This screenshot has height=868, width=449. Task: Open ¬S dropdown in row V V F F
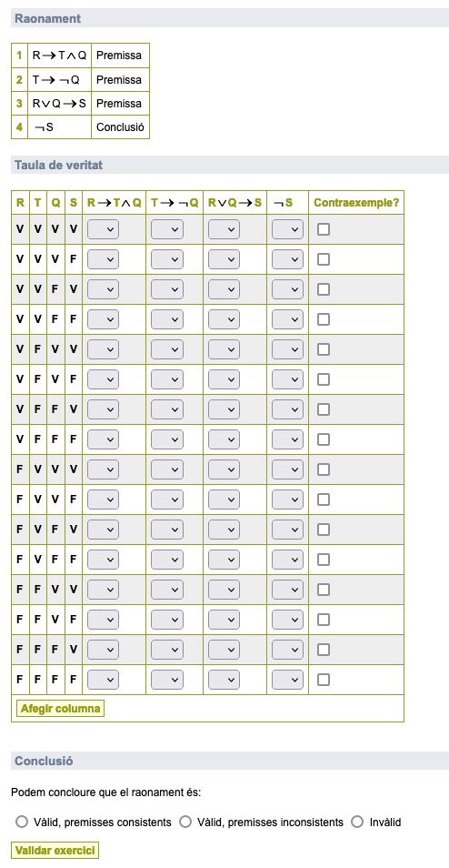click(x=287, y=319)
